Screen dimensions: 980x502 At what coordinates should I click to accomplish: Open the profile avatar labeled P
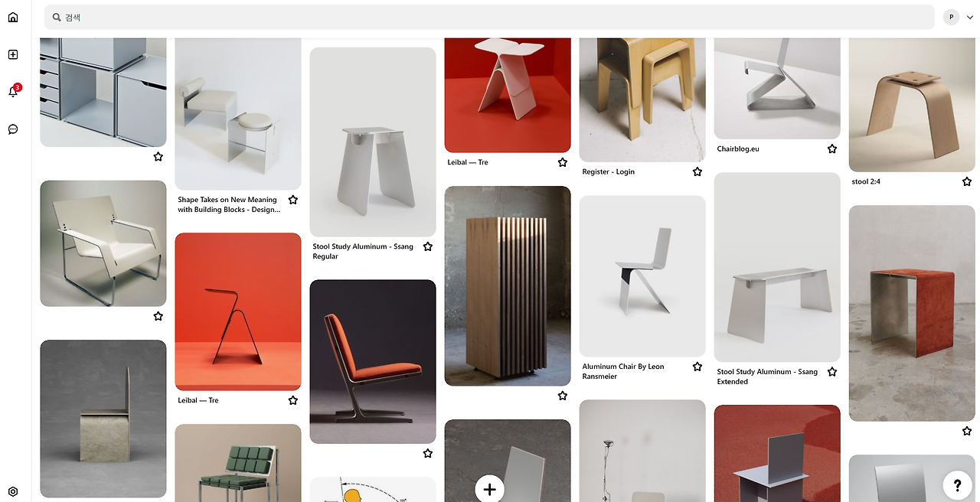tap(951, 17)
